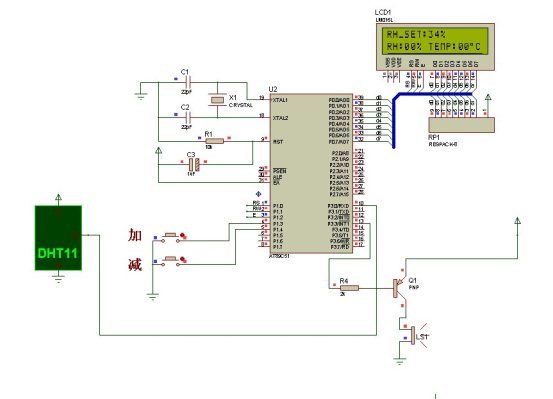
Task: Select the Q1 PNP transistor
Action: (x=400, y=288)
